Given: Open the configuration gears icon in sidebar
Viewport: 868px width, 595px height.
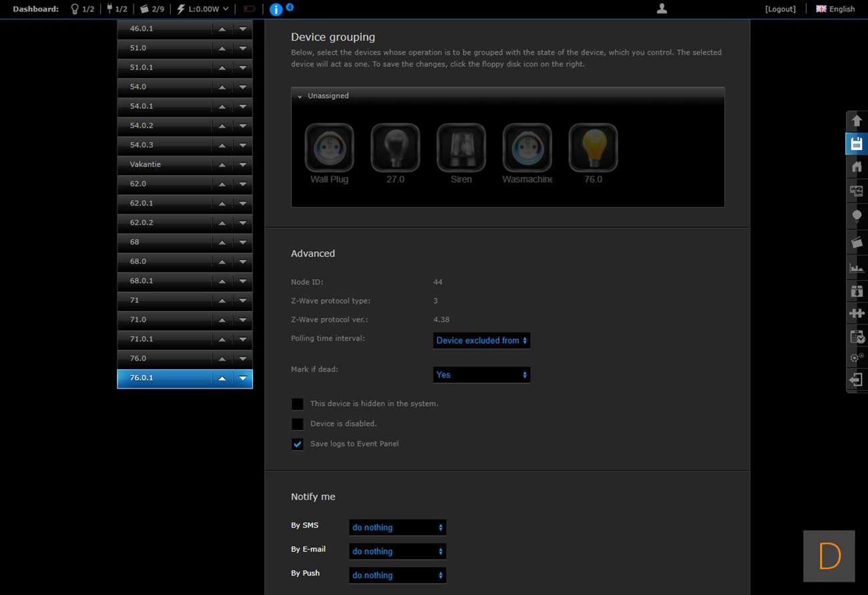Looking at the screenshot, I should (856, 358).
